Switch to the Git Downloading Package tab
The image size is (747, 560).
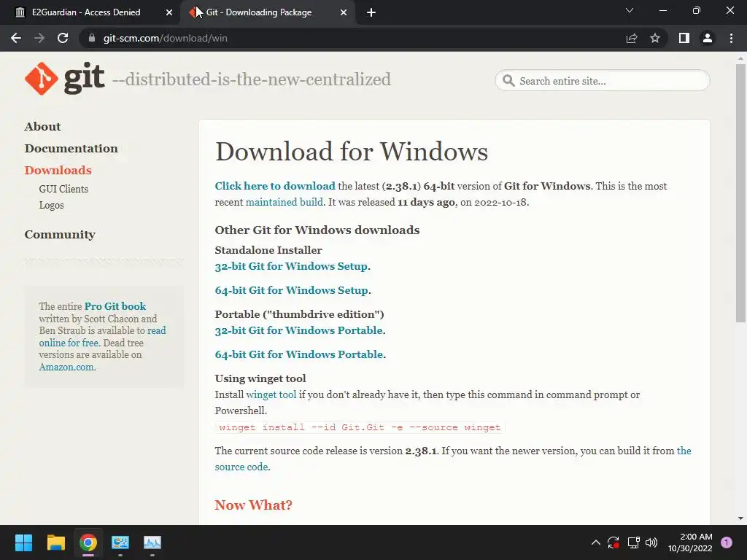pyautogui.click(x=267, y=12)
